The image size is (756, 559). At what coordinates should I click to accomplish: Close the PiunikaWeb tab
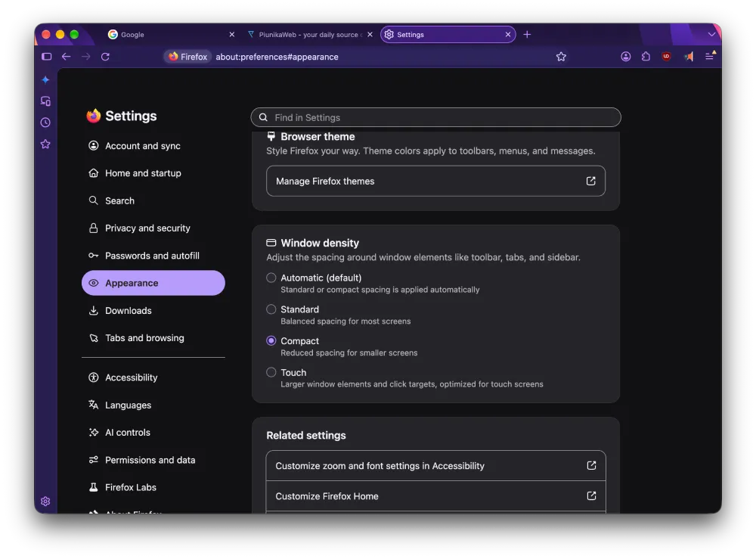370,34
